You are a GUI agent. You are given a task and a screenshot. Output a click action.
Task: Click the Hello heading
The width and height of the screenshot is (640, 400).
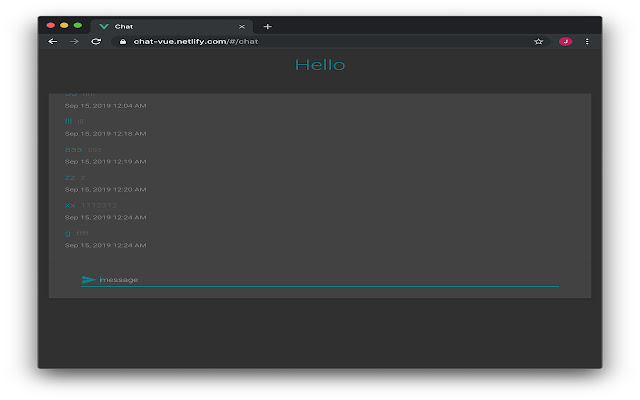tap(320, 65)
